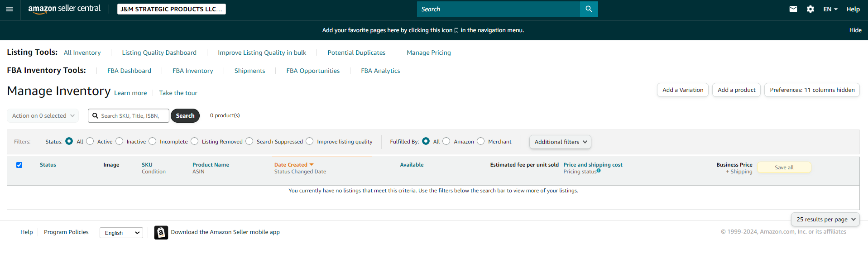868x268 pixels.
Task: Click in the SKU, Title, ISBN search field
Action: (x=129, y=116)
